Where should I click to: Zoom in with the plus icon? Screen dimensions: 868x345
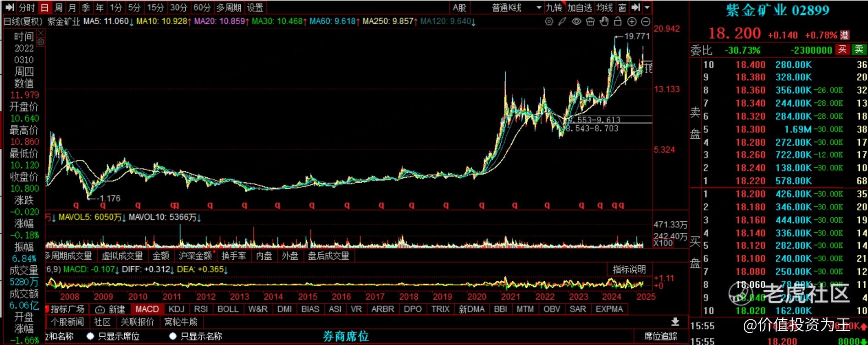tap(631, 21)
